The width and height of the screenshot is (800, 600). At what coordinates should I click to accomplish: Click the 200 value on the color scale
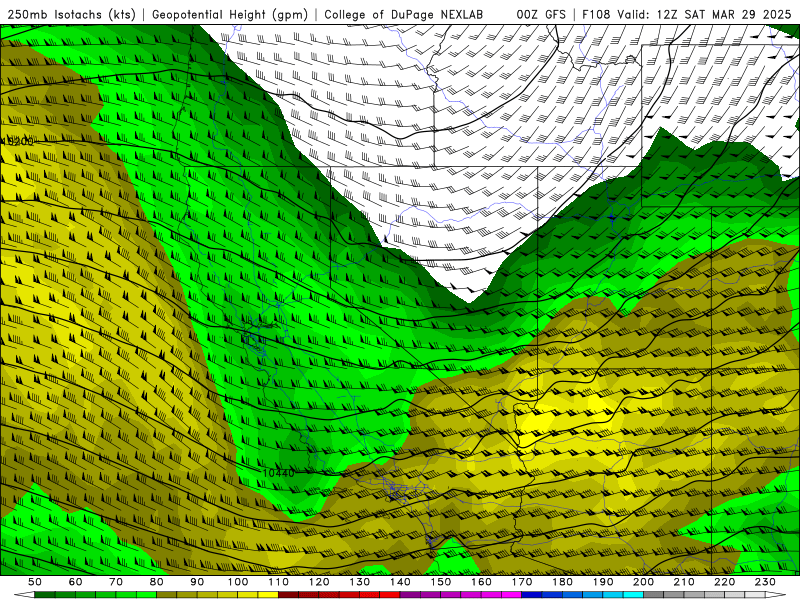pos(643,582)
